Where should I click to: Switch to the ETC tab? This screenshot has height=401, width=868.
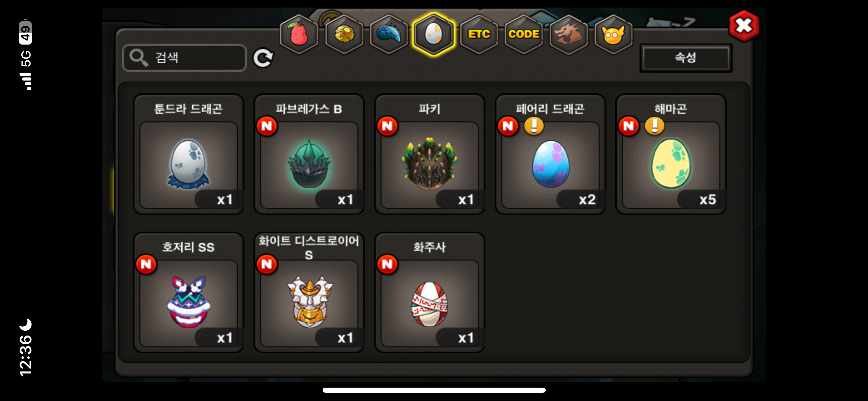[479, 34]
